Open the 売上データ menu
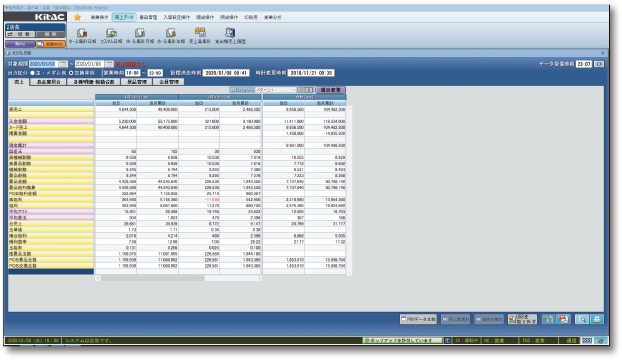The height and width of the screenshot is (360, 622). (124, 17)
